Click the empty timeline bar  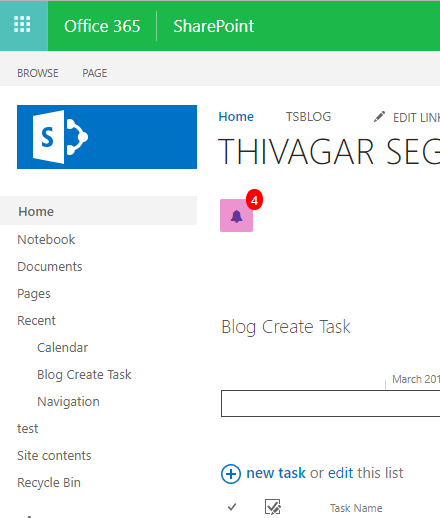(x=330, y=403)
